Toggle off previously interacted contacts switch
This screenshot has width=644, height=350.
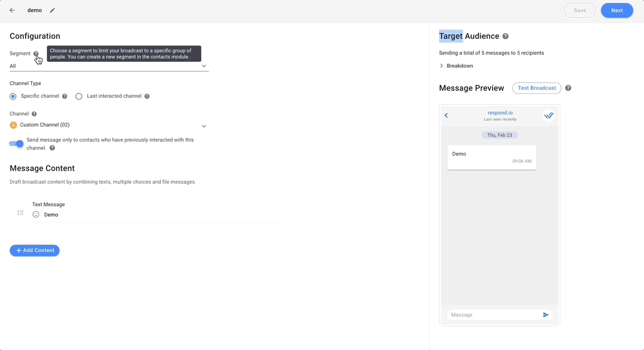pyautogui.click(x=17, y=144)
